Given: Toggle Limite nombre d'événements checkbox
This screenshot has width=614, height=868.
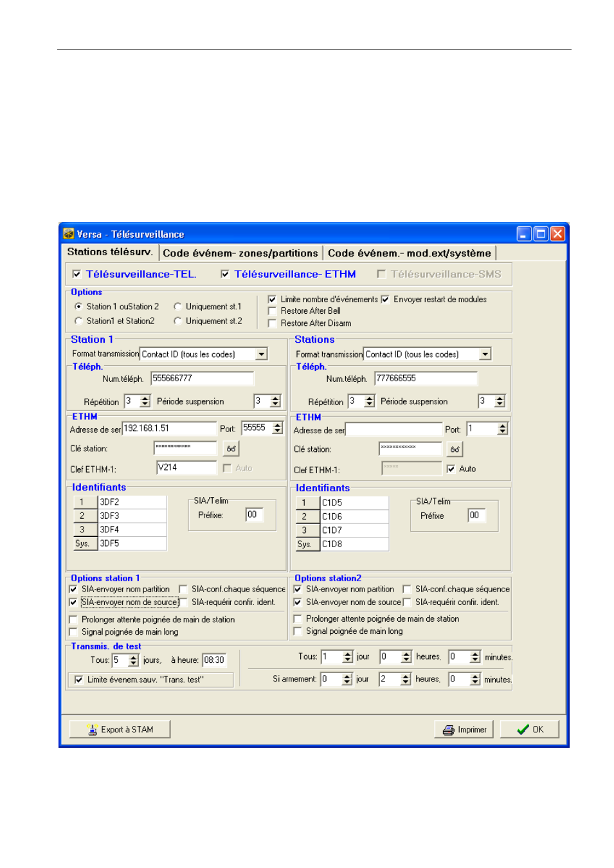Looking at the screenshot, I should 272,300.
